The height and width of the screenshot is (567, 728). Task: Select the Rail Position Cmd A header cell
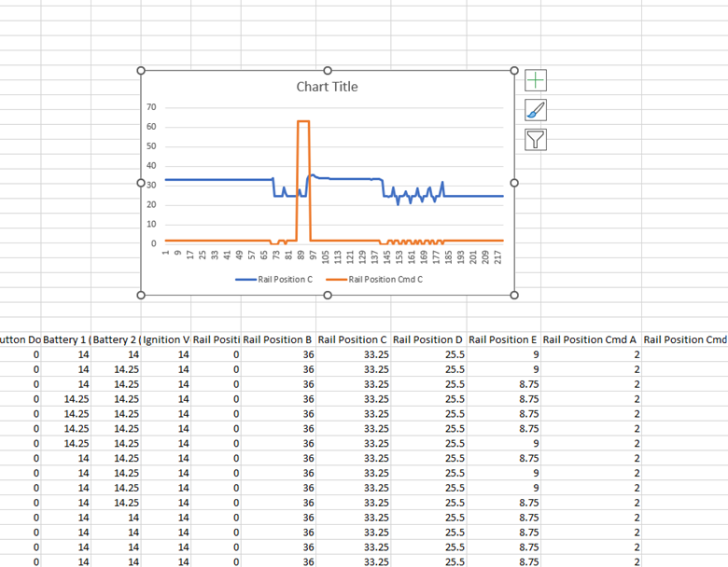click(591, 339)
